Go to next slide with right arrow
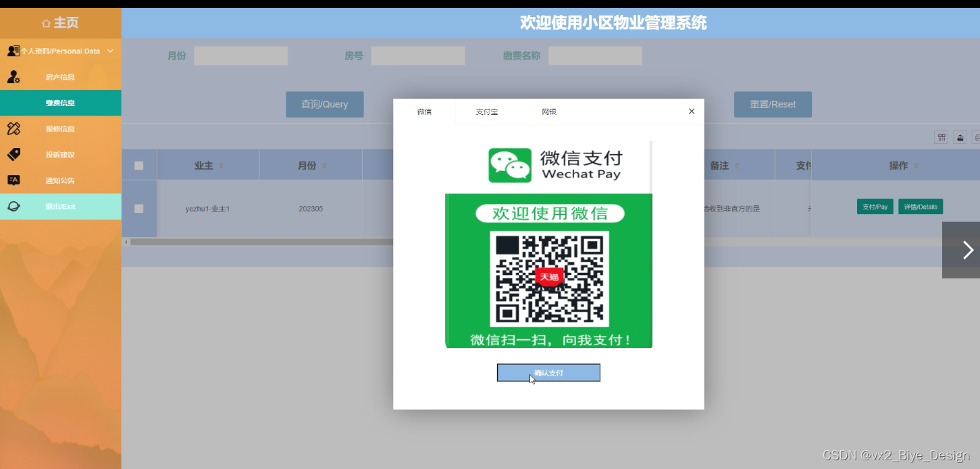 pyautogui.click(x=967, y=250)
